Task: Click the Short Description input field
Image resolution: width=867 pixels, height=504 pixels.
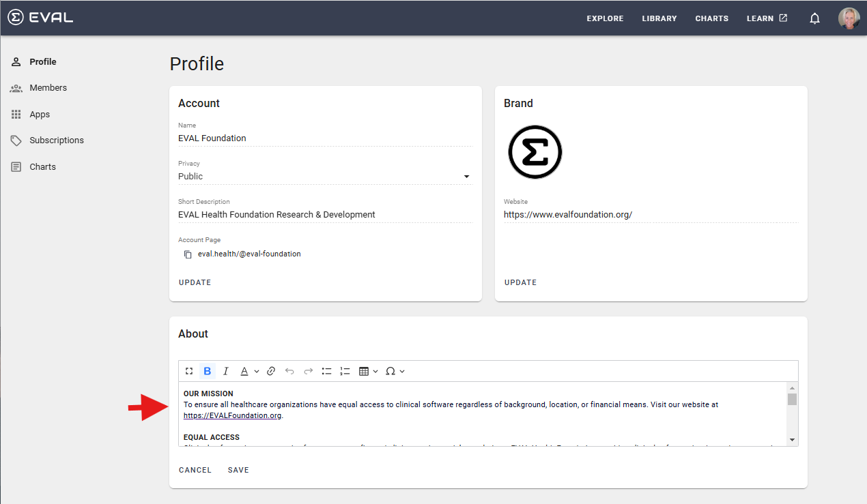Action: [x=325, y=215]
